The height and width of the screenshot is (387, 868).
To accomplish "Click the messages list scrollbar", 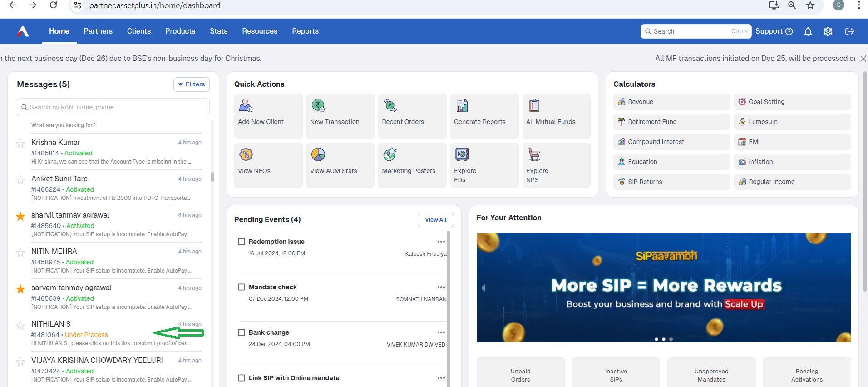I will 212,177.
